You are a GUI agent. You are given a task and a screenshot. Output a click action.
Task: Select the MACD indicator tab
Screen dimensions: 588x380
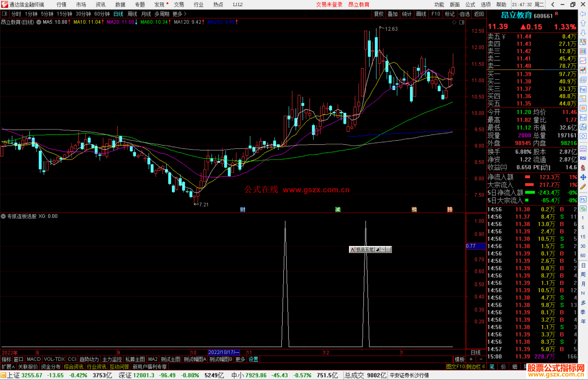(34, 359)
